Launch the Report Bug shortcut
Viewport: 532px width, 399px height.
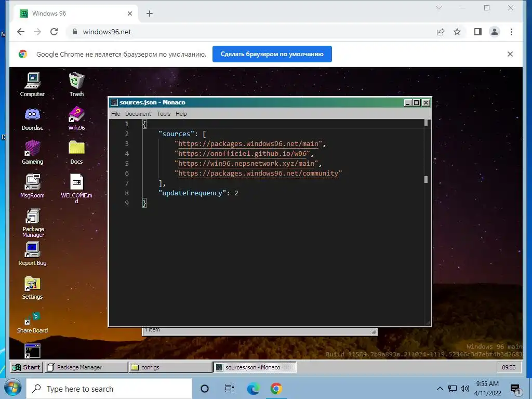(32, 254)
